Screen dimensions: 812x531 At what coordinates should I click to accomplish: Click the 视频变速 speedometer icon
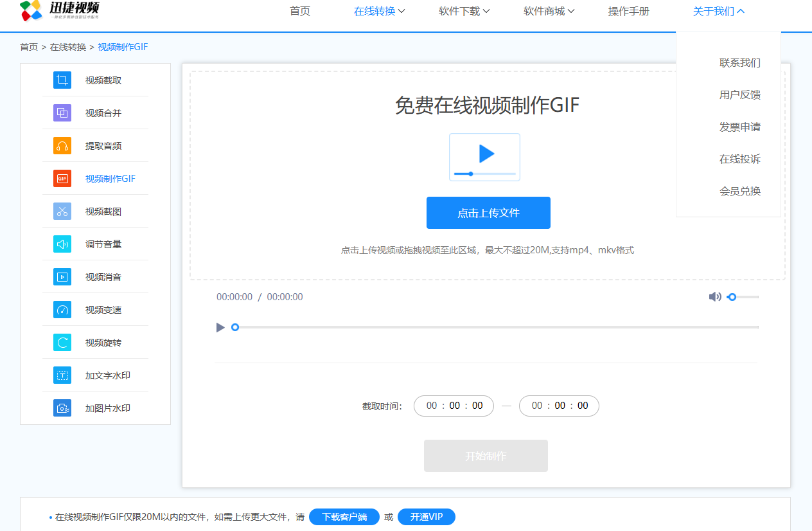point(62,310)
